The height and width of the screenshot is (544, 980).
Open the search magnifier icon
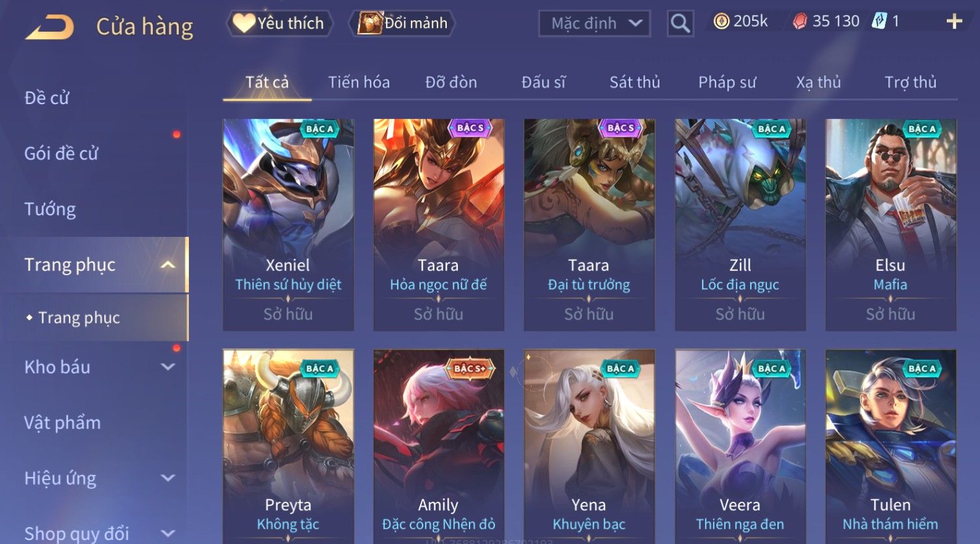tap(680, 23)
